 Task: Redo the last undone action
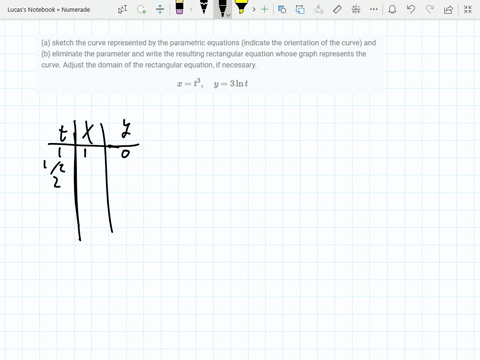tap(430, 9)
